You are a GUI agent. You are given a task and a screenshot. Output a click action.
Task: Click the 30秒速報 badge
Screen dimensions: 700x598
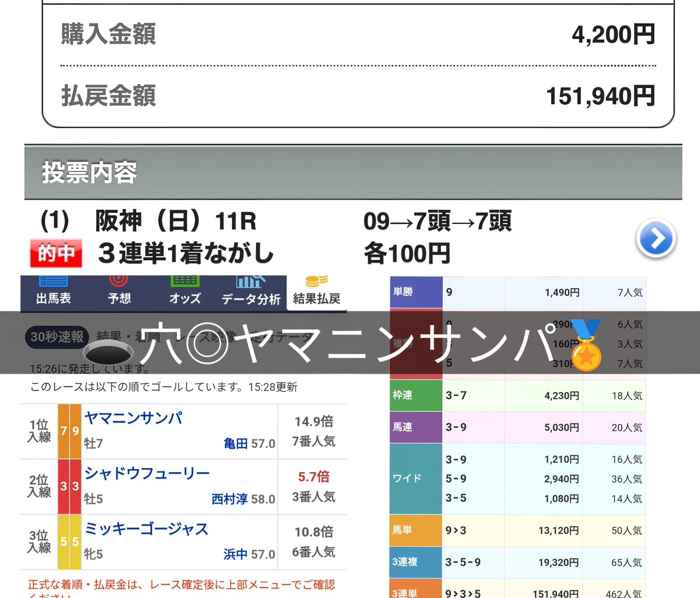57,337
